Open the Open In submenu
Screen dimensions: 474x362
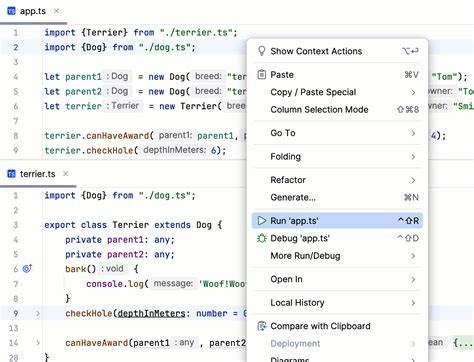tap(337, 279)
